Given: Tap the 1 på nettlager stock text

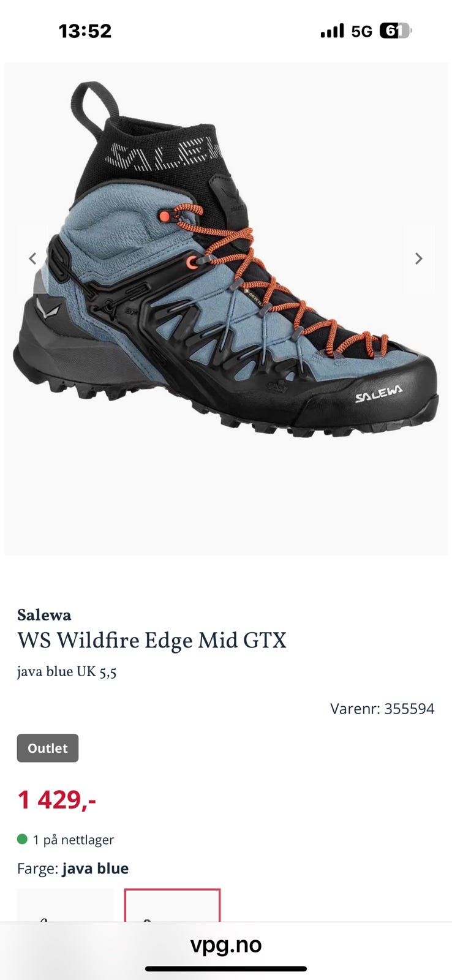Looking at the screenshot, I should [73, 840].
